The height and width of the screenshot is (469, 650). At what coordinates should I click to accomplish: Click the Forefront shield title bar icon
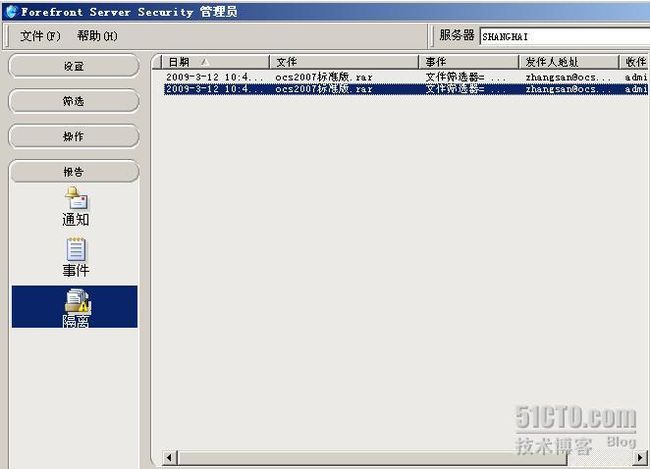[x=11, y=12]
